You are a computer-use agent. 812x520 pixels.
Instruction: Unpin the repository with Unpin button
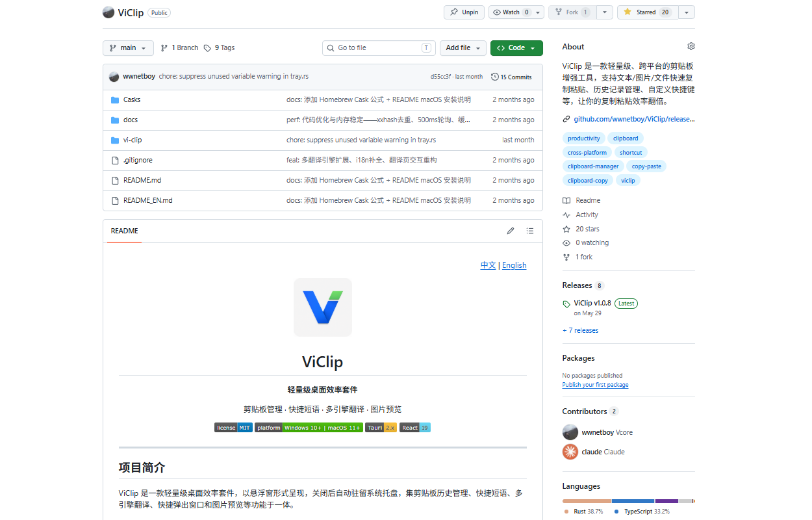pos(464,12)
